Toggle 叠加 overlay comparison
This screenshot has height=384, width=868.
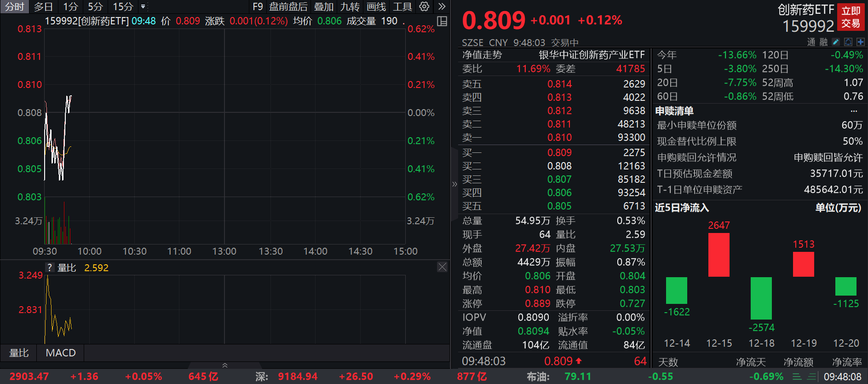pos(323,6)
